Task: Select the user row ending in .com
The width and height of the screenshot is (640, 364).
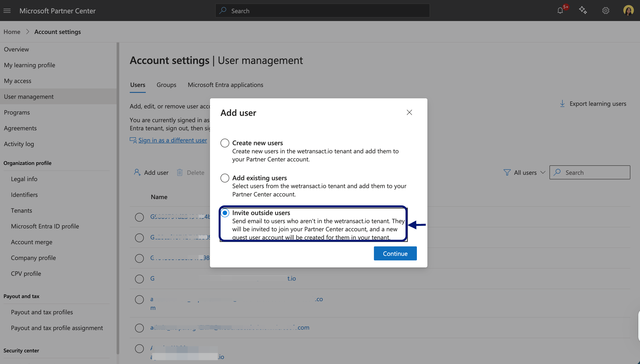Action: pos(139,328)
